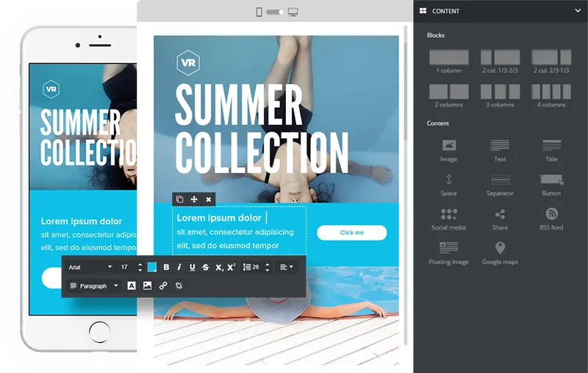Click the phone preview home button

100,332
